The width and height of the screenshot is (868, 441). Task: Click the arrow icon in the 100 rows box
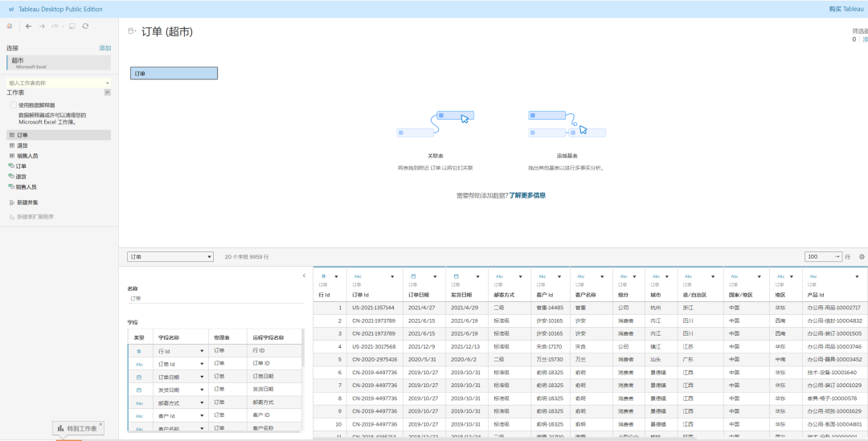[837, 257]
